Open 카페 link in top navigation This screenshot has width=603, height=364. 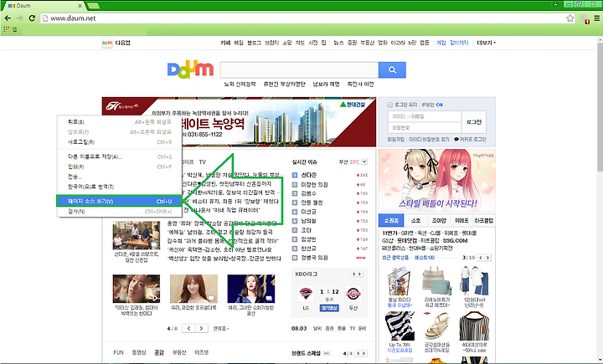pos(225,43)
